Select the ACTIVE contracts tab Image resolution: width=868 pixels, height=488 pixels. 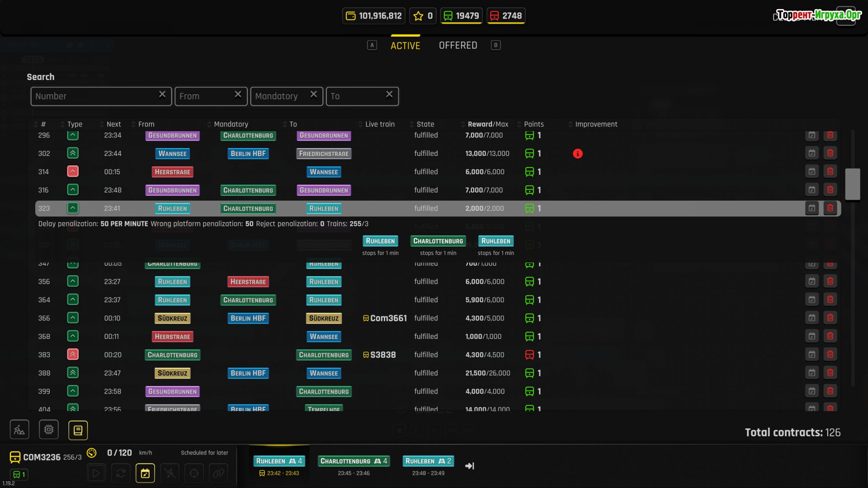point(405,46)
